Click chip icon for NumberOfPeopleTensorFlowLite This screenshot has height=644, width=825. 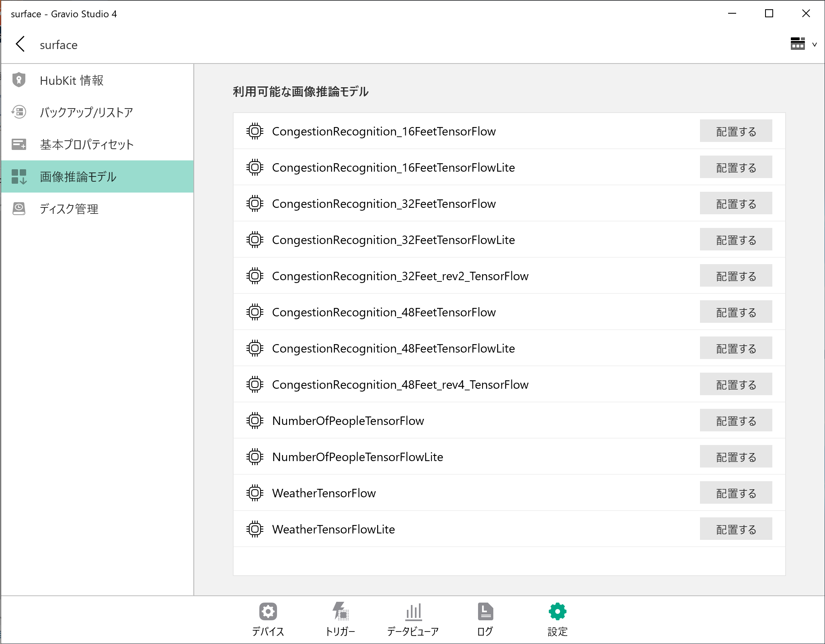[255, 457]
